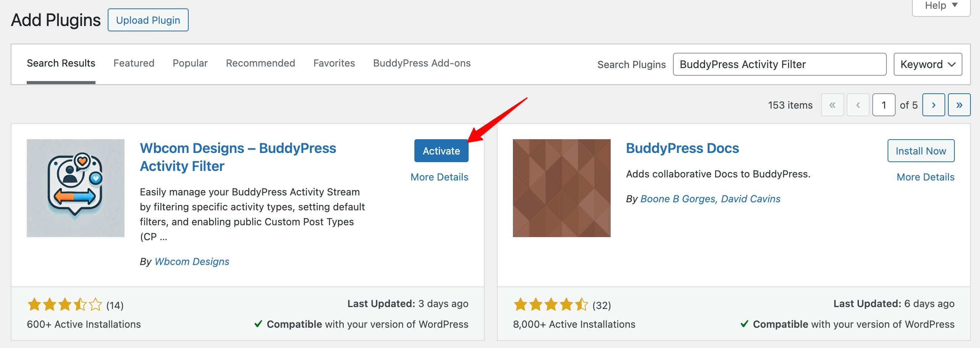Image resolution: width=980 pixels, height=348 pixels.
Task: Switch to the Featured tab
Action: click(134, 63)
